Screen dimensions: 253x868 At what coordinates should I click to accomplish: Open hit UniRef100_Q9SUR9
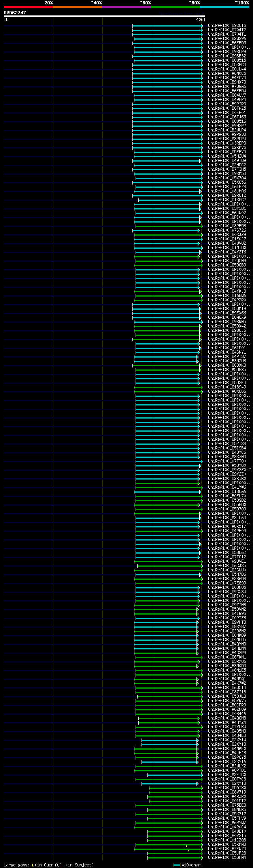coord(227,52)
